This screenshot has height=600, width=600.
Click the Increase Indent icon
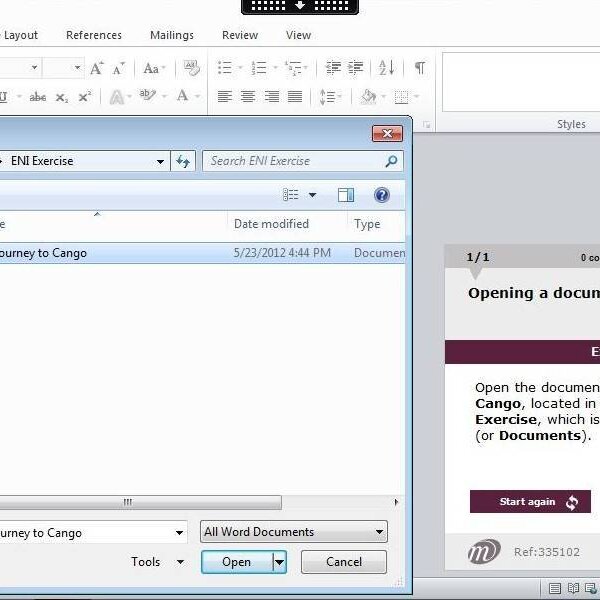(x=355, y=68)
